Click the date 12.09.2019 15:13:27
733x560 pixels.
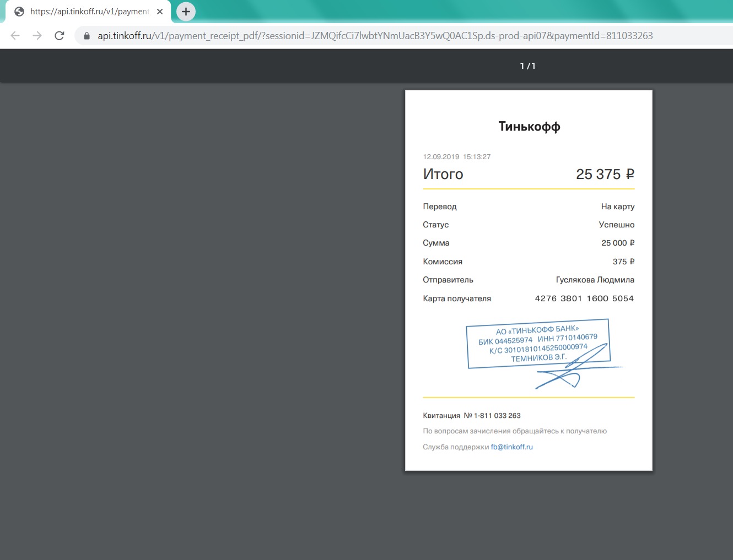point(456,157)
